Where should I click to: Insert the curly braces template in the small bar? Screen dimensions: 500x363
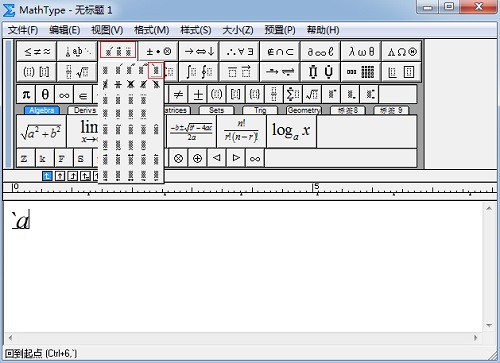tap(255, 94)
